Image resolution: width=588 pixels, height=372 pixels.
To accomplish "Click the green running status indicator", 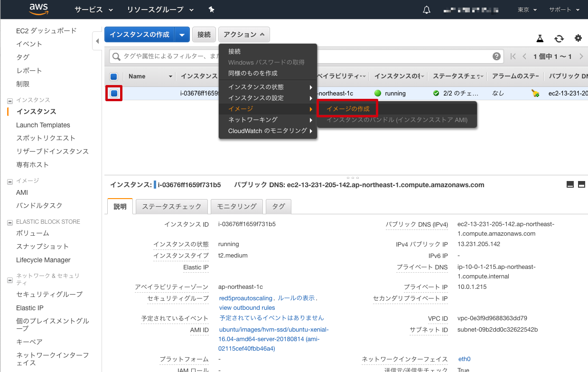I will (x=378, y=93).
